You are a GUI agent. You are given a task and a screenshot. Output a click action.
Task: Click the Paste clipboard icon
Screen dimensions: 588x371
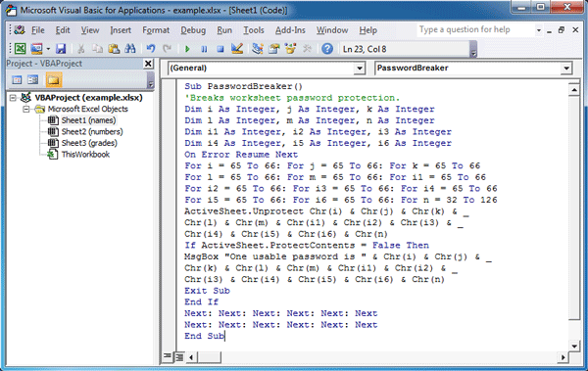point(114,49)
